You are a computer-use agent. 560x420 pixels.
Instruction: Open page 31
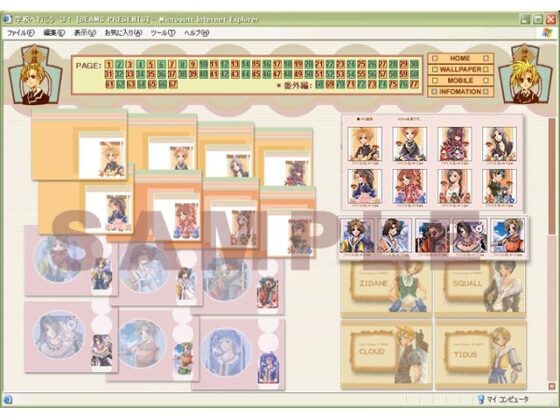coord(109,75)
